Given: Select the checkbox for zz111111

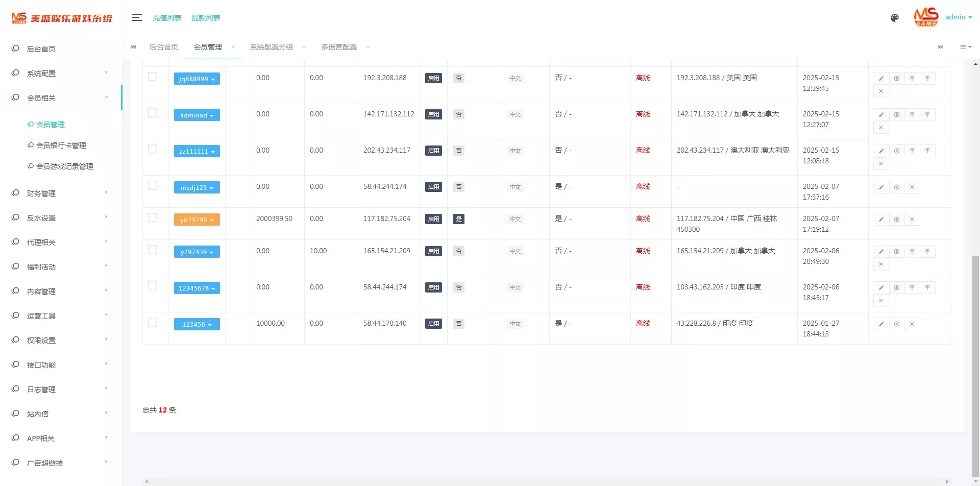Looking at the screenshot, I should point(153,150).
